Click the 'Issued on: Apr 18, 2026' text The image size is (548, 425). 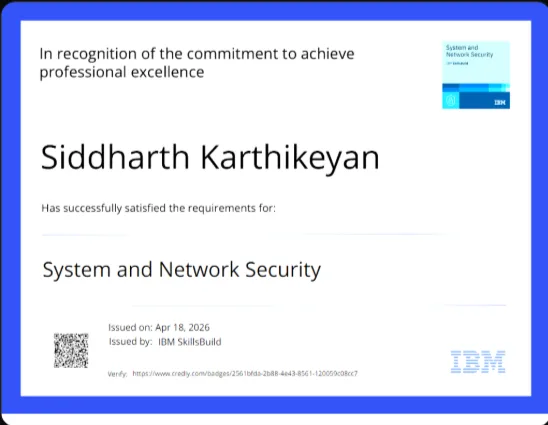pos(159,327)
